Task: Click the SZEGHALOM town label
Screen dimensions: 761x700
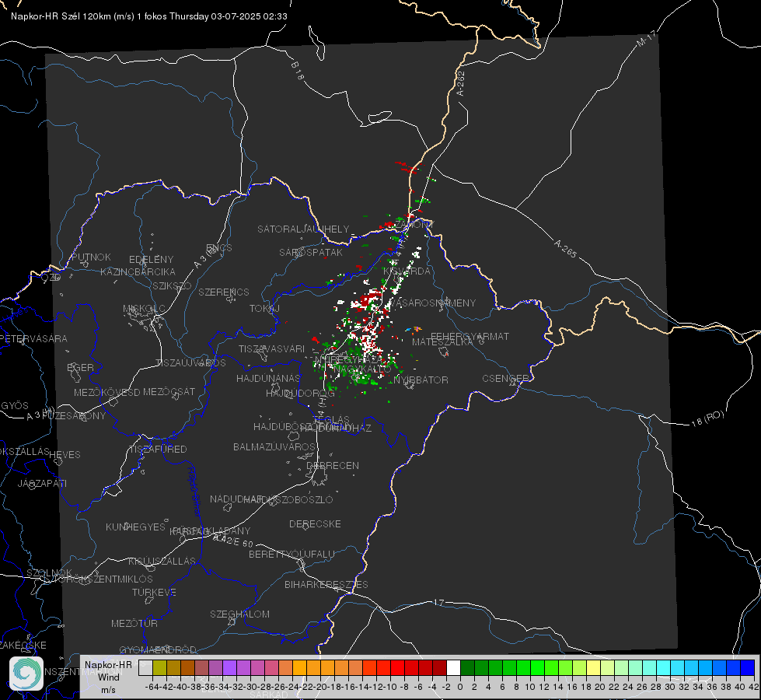Action: click(x=239, y=614)
